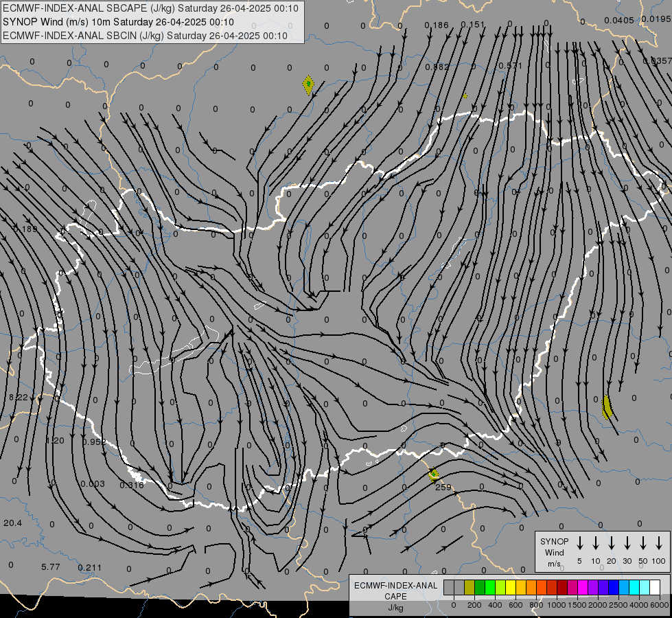Select the bright magenta swatch at the 1500 tick
The image size is (672, 618).
(583, 588)
